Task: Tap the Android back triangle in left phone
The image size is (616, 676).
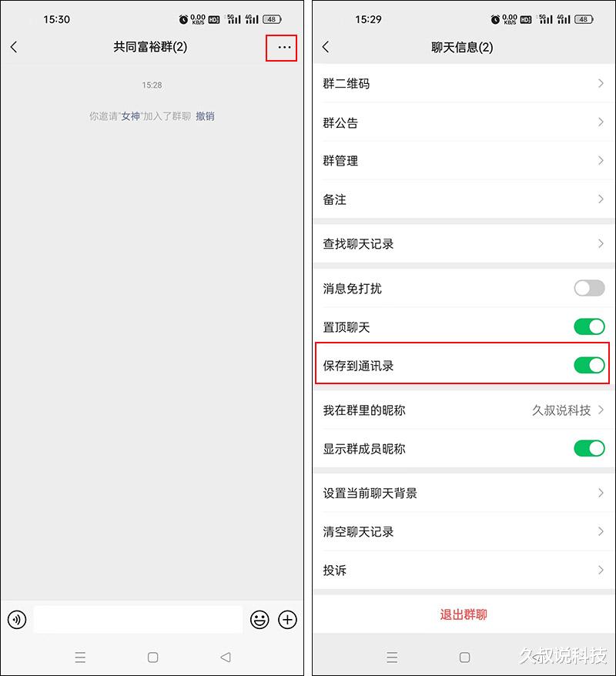Action: (225, 657)
